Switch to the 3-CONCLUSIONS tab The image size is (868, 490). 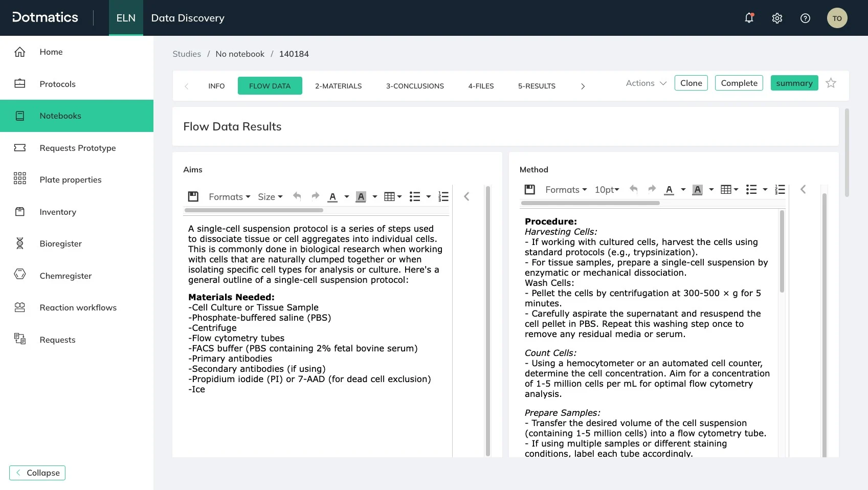[415, 86]
